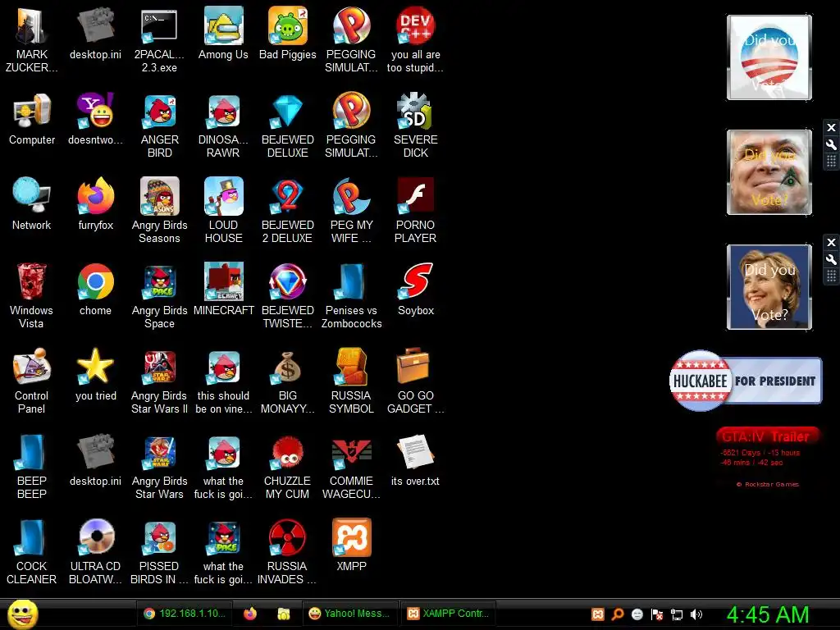Open wrench options for McCain gadget
The width and height of the screenshot is (840, 630).
pos(831,144)
